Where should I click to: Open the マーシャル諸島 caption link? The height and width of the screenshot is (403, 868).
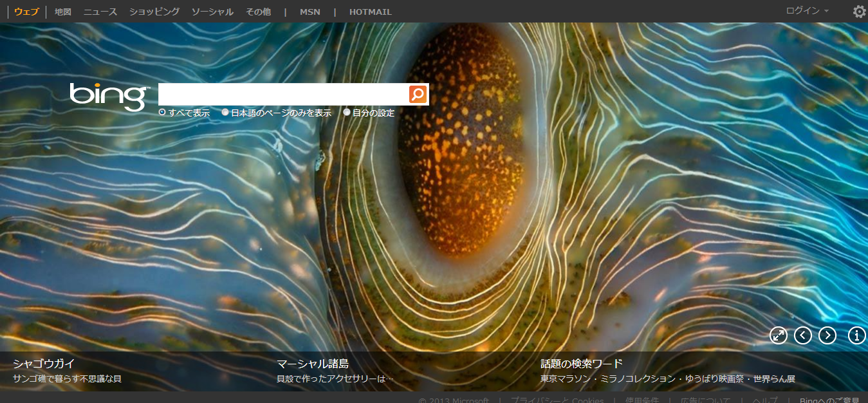313,364
